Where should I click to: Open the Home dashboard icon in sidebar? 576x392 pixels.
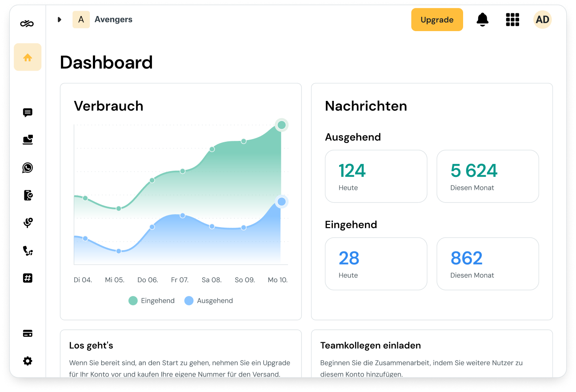click(x=28, y=57)
